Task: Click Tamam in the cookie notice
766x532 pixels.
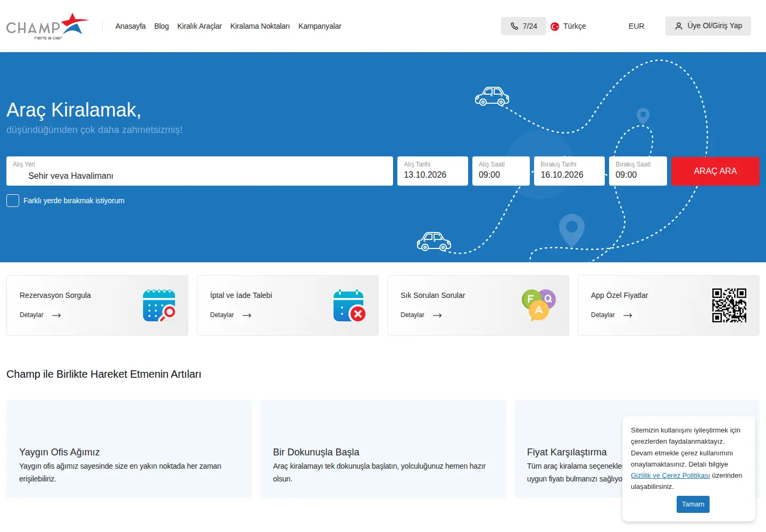Action: (693, 504)
